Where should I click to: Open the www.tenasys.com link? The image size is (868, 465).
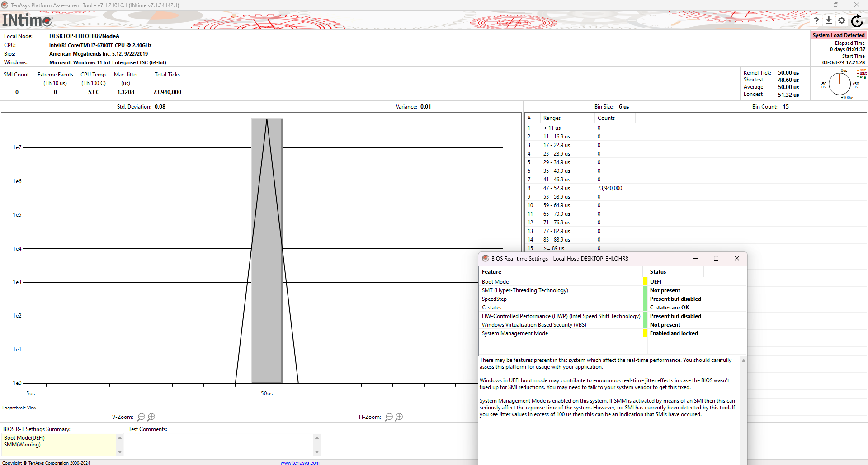click(300, 463)
